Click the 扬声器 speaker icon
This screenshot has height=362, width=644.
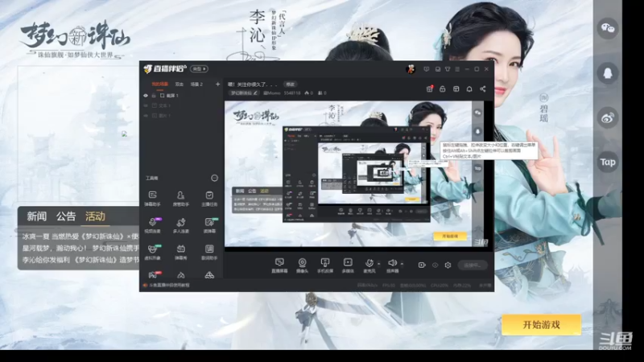click(392, 263)
